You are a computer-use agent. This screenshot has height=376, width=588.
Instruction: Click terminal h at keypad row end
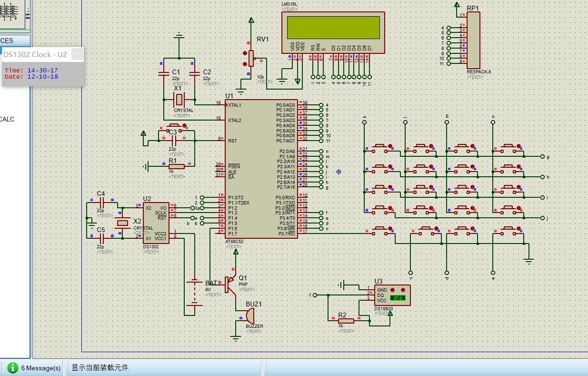(543, 177)
